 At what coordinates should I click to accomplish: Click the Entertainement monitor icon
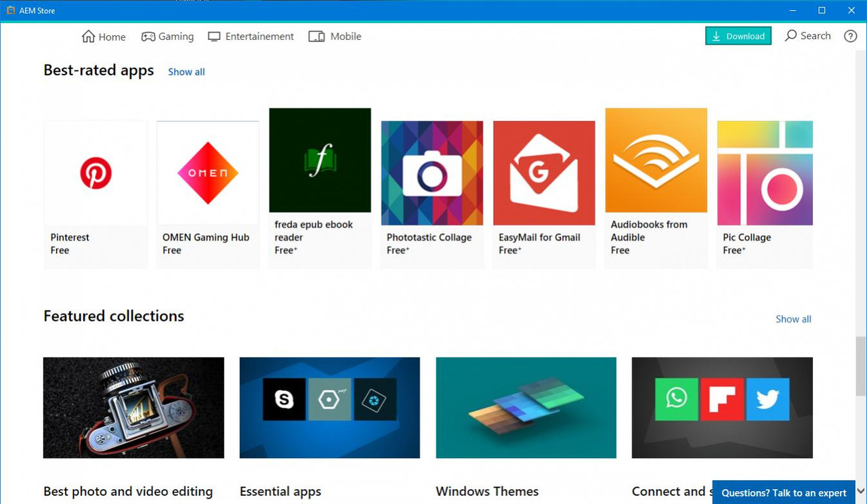point(214,37)
